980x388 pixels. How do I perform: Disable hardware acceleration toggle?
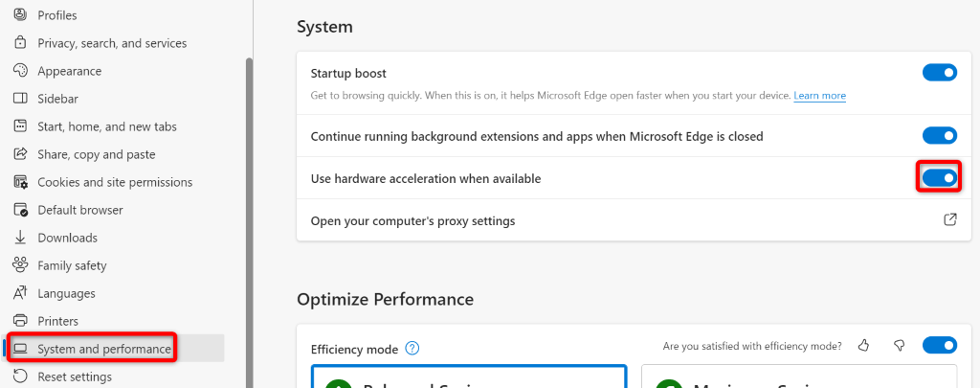click(939, 178)
